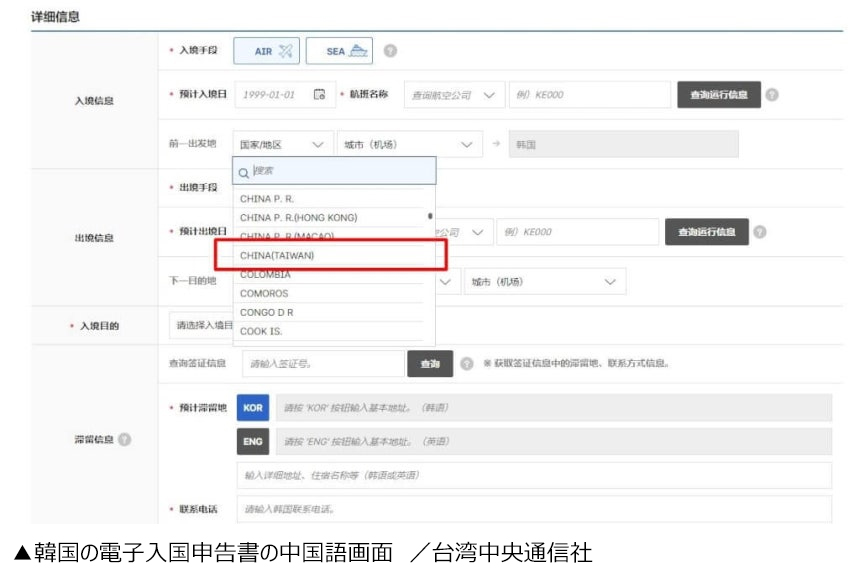
Task: Click entry 查询运行信息 button
Action: [718, 95]
